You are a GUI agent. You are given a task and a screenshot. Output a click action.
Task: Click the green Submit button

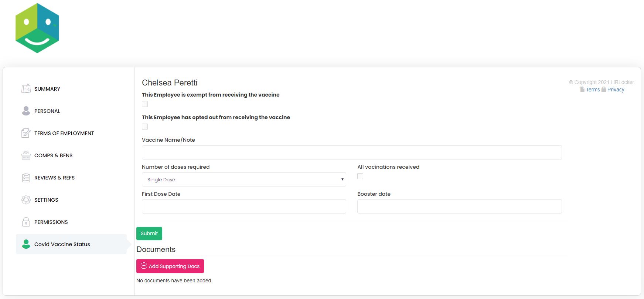pos(149,234)
